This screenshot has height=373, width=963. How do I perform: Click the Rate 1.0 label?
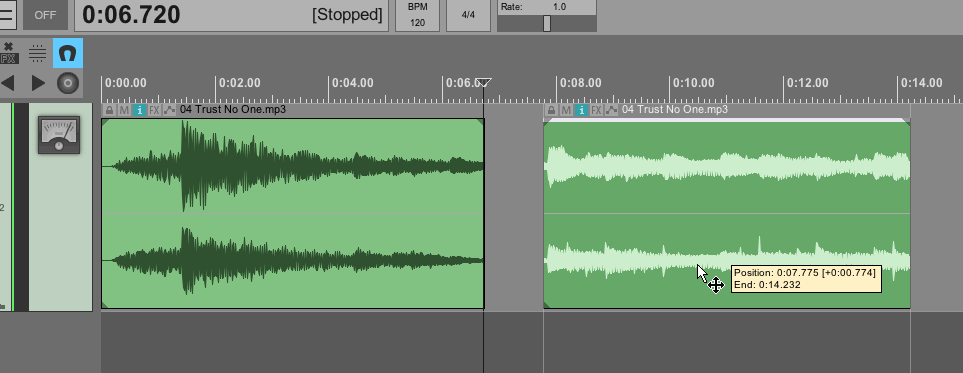(534, 7)
